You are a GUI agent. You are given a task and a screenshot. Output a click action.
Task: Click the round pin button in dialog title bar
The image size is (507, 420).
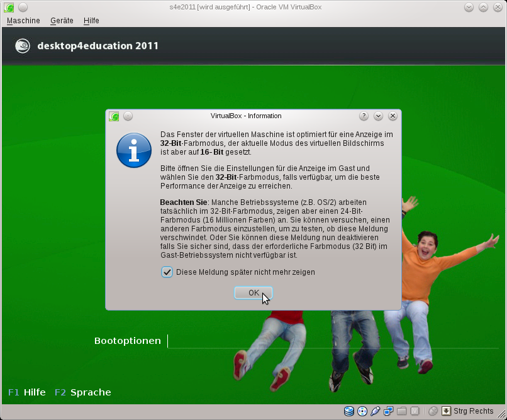[128, 116]
